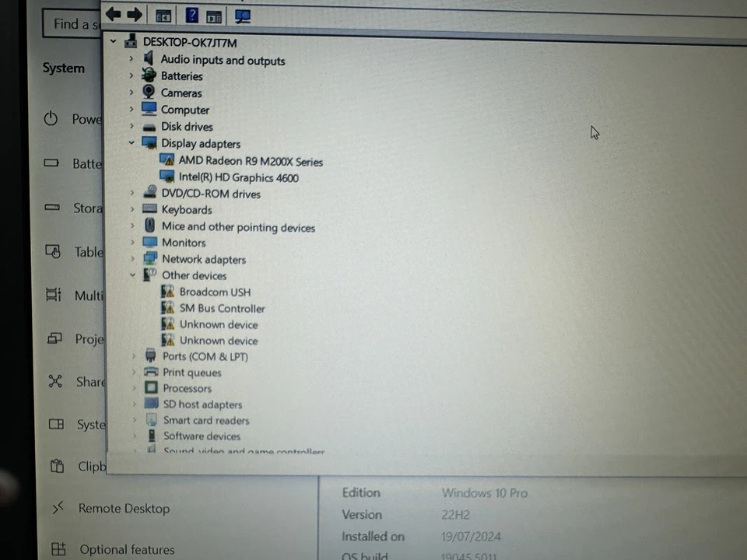This screenshot has width=747, height=560.
Task: Collapse the Display adapters branch
Action: [x=132, y=143]
